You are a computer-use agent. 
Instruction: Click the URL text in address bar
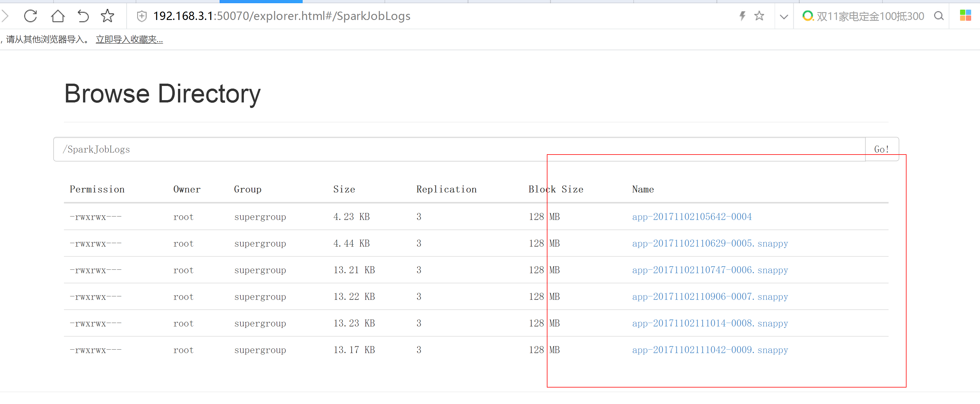(282, 16)
